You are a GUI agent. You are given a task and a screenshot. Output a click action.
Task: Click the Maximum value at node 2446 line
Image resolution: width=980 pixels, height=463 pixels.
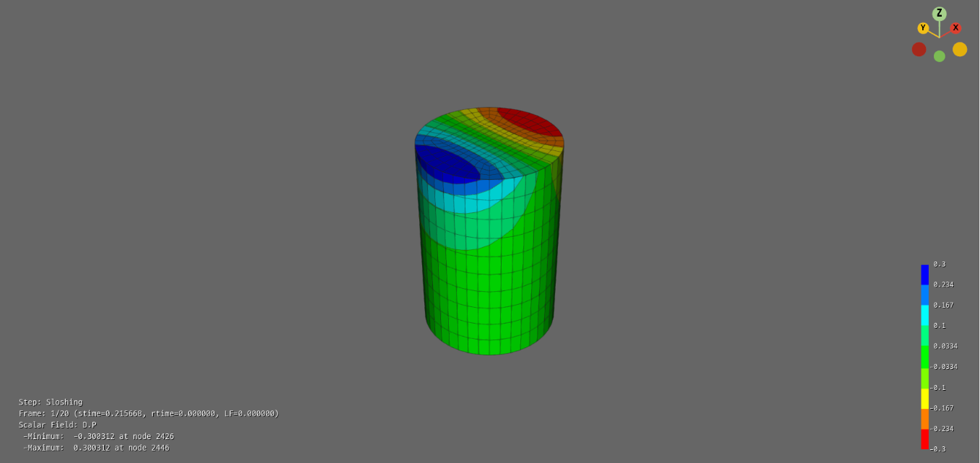(98, 448)
